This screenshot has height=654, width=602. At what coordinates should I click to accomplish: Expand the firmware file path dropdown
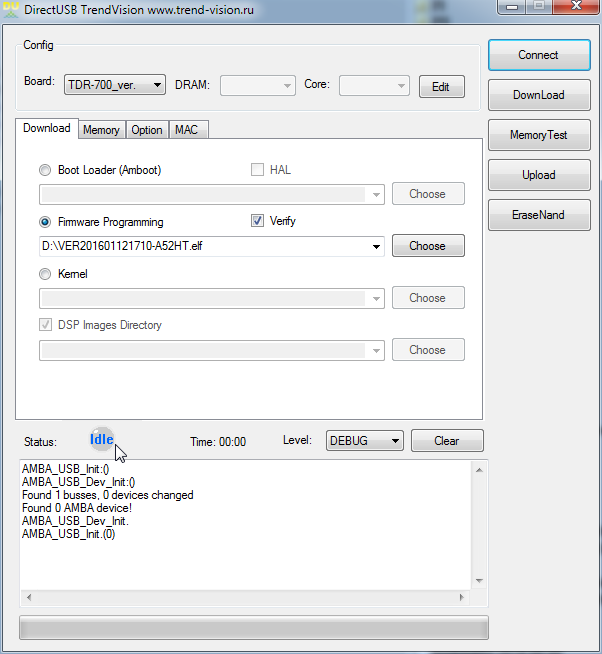376,246
